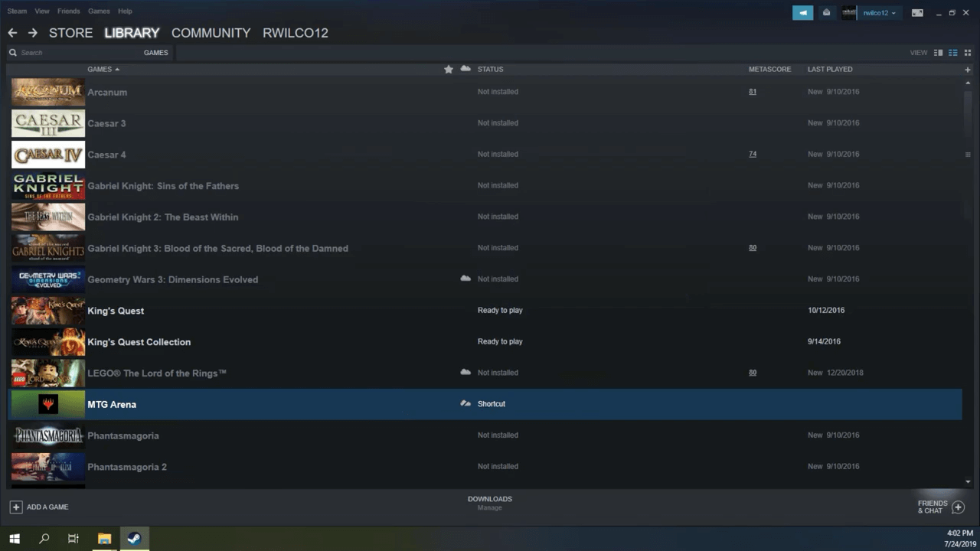The image size is (980, 551).
Task: Sort by the favorites star column
Action: click(449, 69)
